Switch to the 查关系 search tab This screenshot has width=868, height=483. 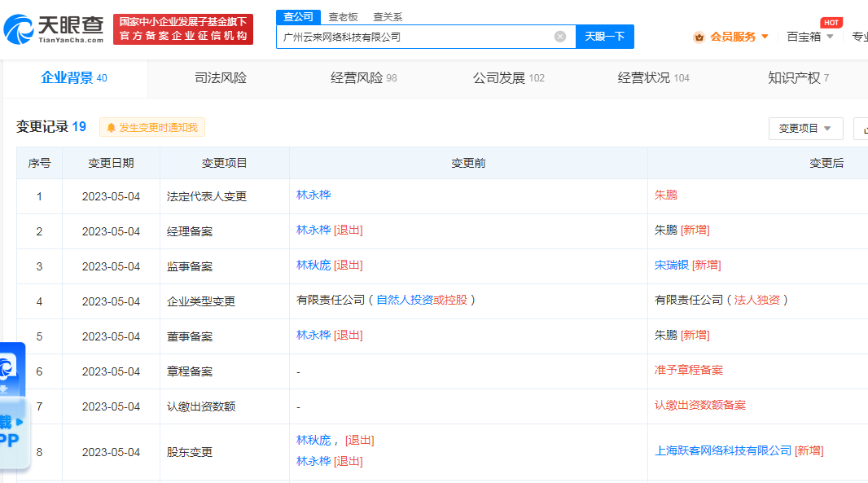tap(388, 17)
